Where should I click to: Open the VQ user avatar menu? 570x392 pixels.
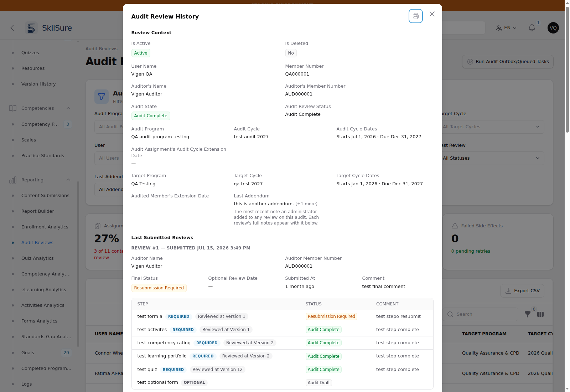553,28
